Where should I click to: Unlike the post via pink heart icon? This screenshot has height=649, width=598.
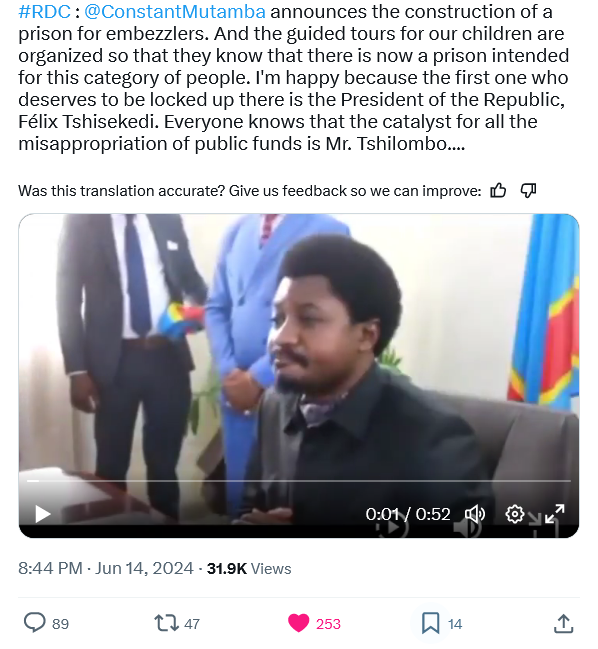click(x=298, y=623)
